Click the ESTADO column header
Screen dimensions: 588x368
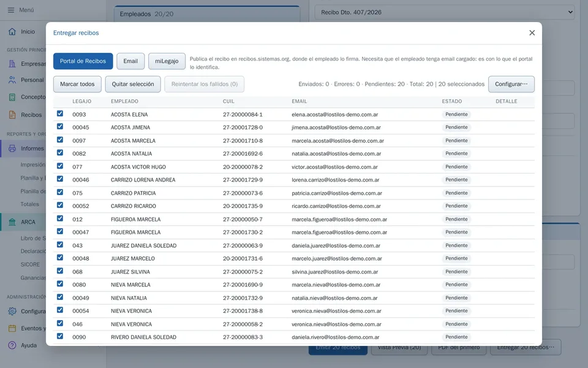pos(452,101)
